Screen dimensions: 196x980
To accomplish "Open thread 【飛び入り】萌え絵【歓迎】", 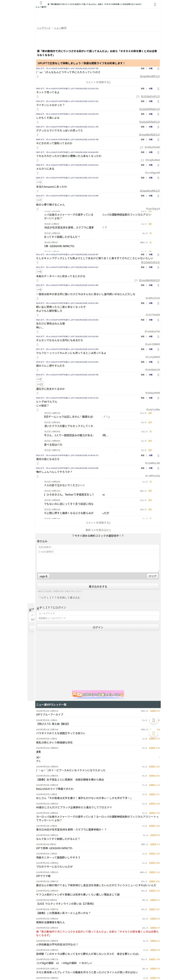I will (x=53, y=724).
